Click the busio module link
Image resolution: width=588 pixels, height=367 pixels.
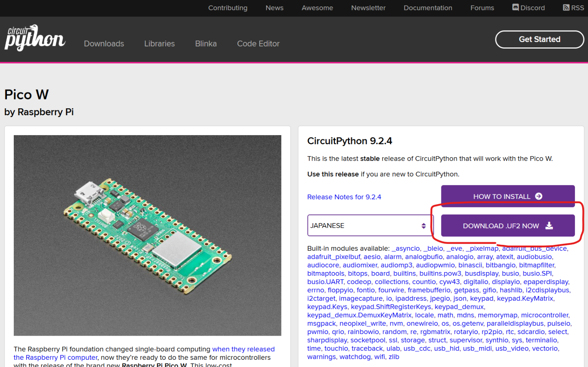tap(510, 273)
